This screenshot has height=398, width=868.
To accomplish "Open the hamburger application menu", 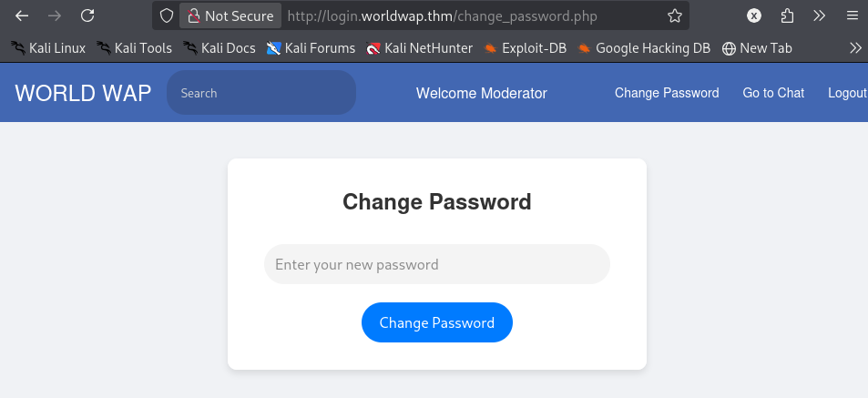I will point(852,16).
